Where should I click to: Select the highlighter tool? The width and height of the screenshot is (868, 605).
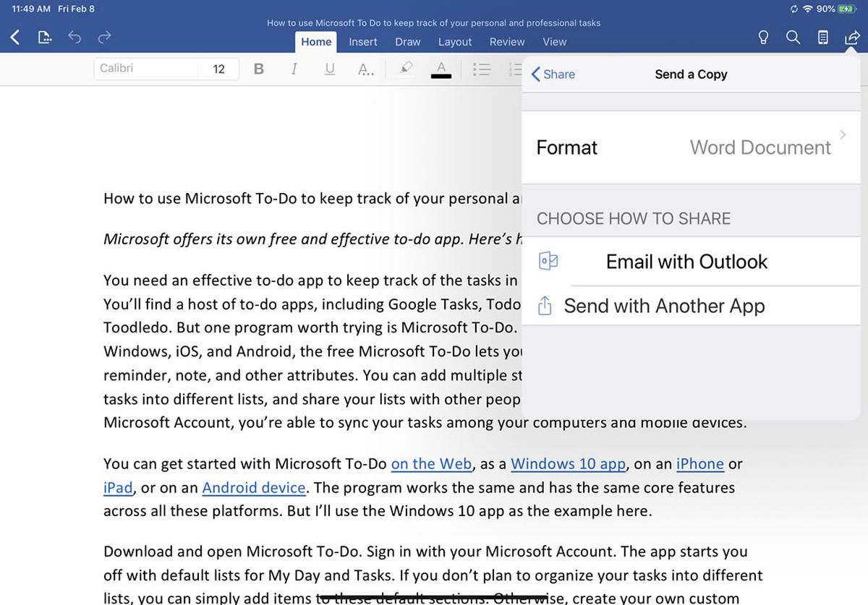tap(404, 68)
